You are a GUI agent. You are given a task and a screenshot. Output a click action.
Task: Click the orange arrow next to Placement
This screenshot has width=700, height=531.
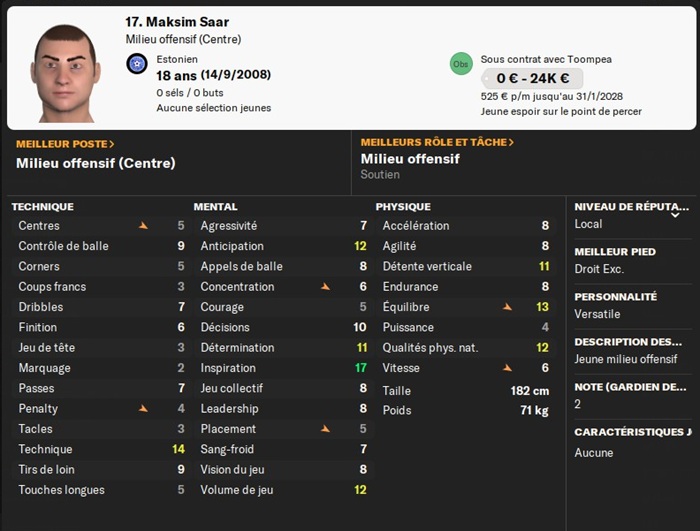click(x=325, y=429)
